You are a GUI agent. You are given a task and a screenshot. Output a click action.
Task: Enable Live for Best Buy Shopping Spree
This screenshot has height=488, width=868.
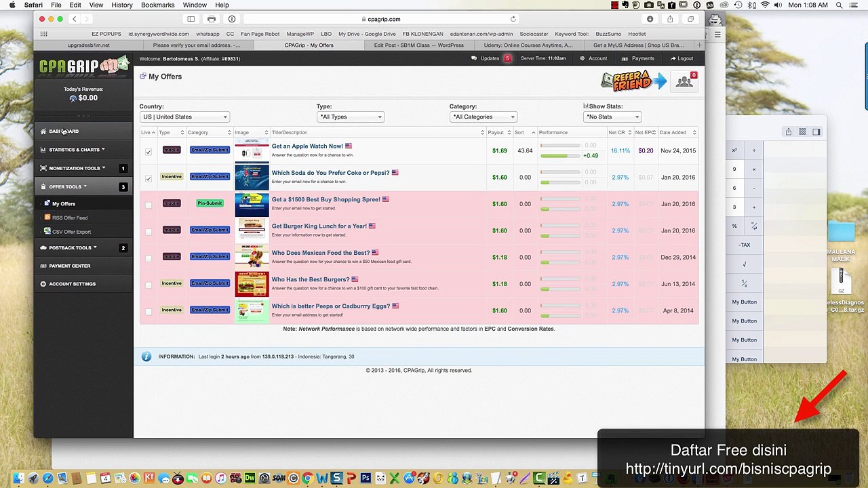149,205
